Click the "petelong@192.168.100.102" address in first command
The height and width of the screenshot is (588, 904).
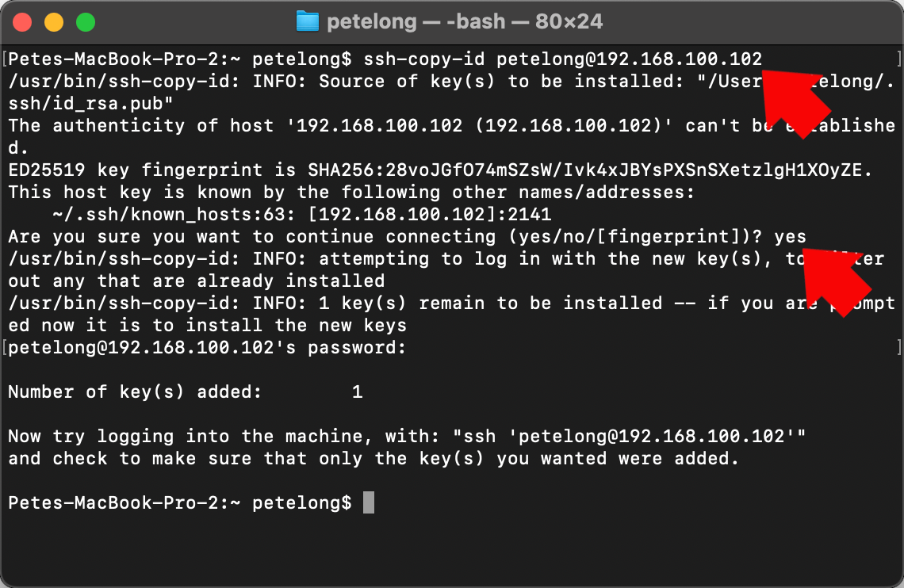pyautogui.click(x=629, y=59)
